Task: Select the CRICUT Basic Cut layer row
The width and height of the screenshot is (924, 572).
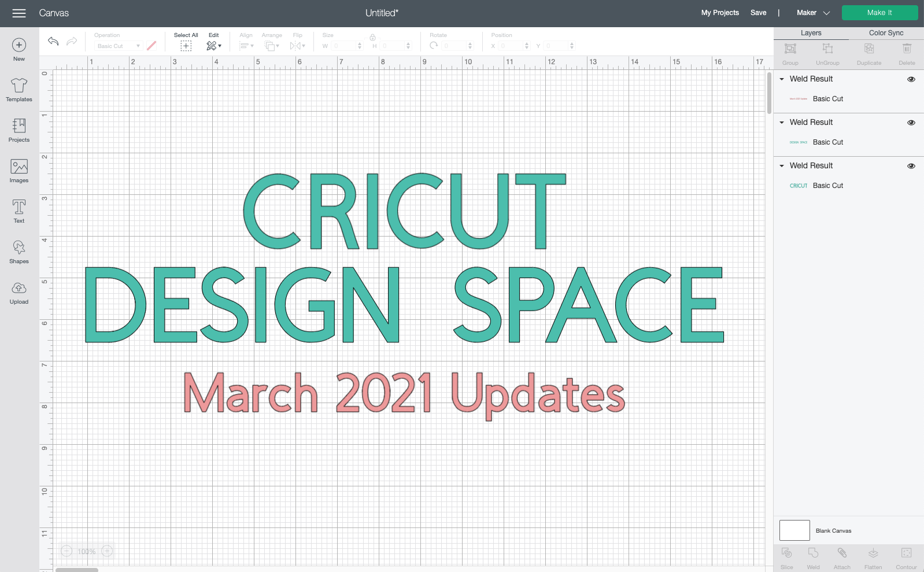Action: pyautogui.click(x=848, y=186)
